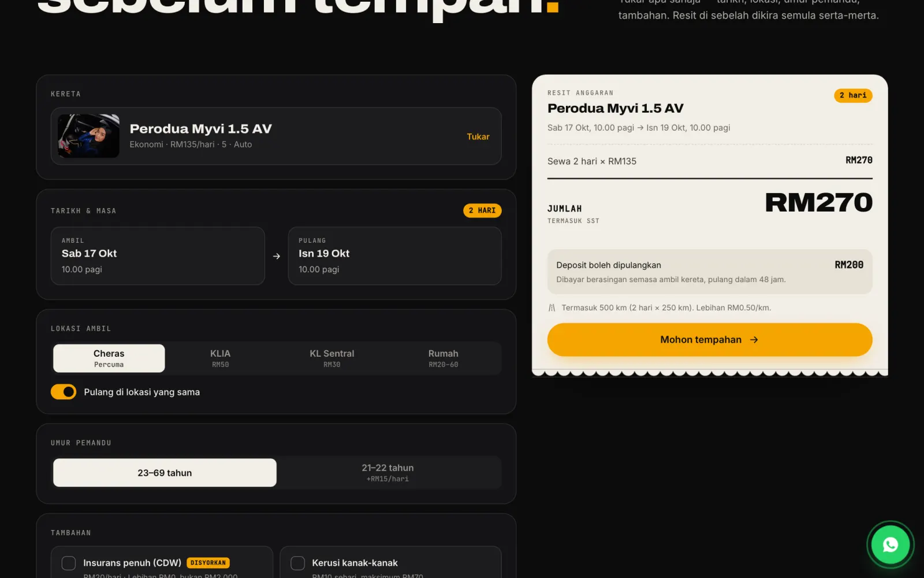This screenshot has height=578, width=924.
Task: Click Tukar to change the car
Action: coord(478,136)
